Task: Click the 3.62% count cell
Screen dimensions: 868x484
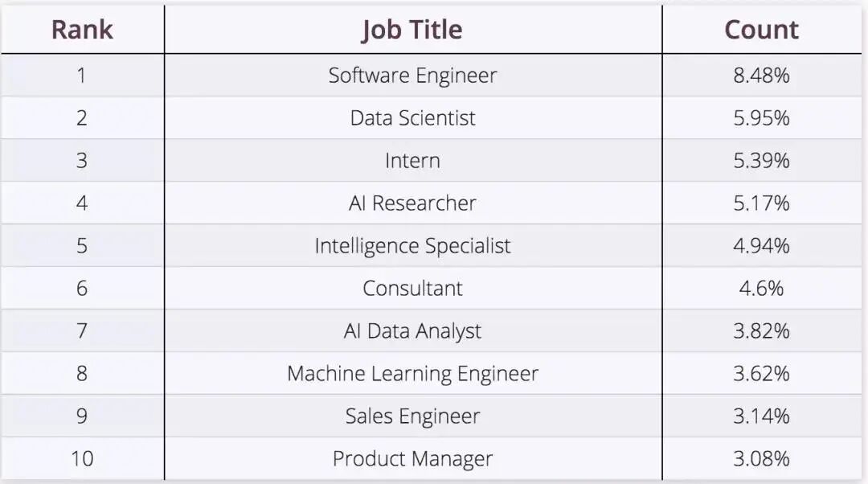Action: (761, 374)
